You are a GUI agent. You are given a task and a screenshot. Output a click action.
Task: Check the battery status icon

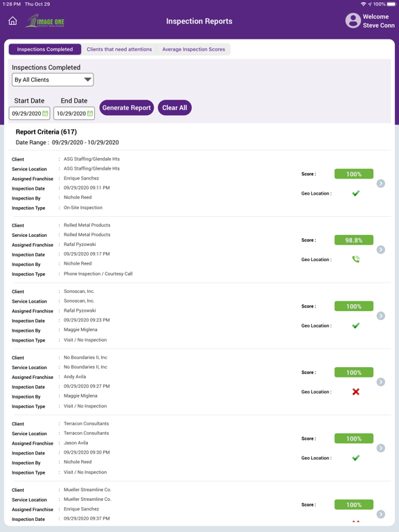pos(391,4)
